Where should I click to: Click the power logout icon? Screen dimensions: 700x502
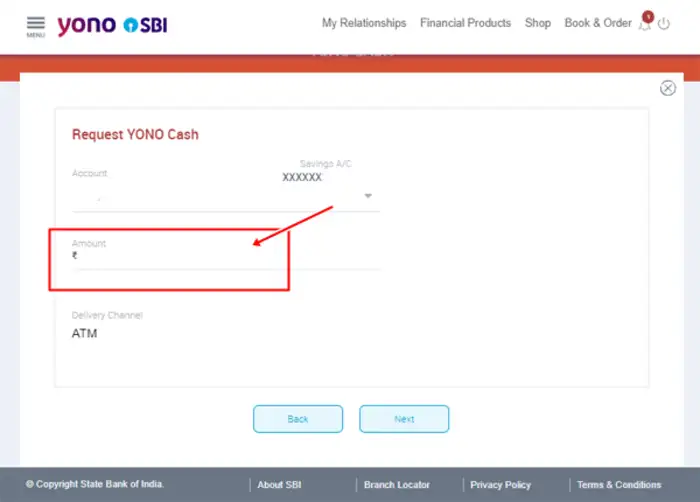[664, 24]
